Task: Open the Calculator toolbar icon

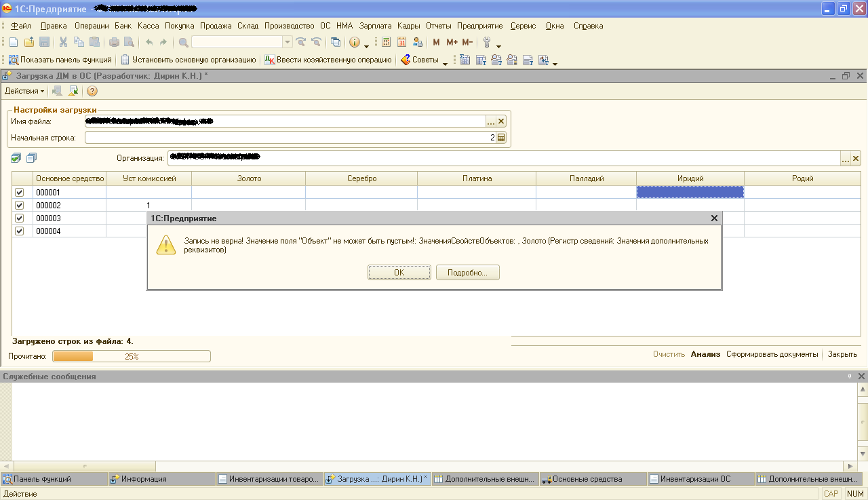Action: pos(386,42)
